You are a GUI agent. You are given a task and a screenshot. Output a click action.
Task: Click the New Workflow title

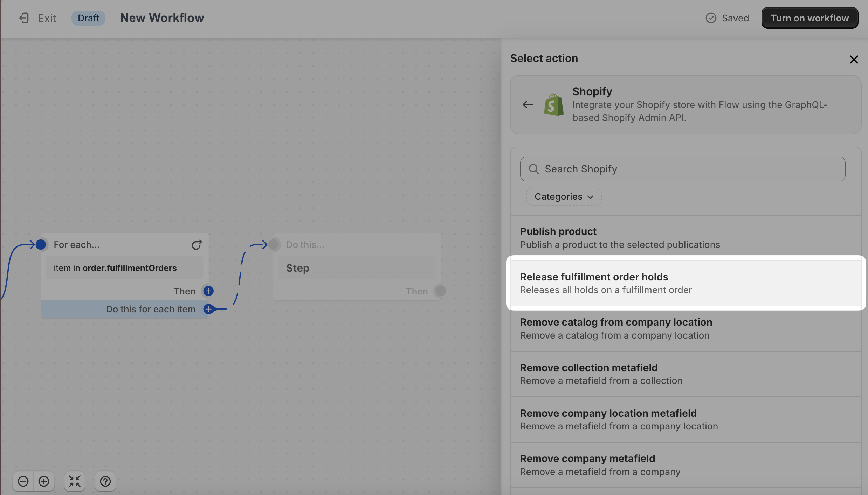click(x=162, y=18)
